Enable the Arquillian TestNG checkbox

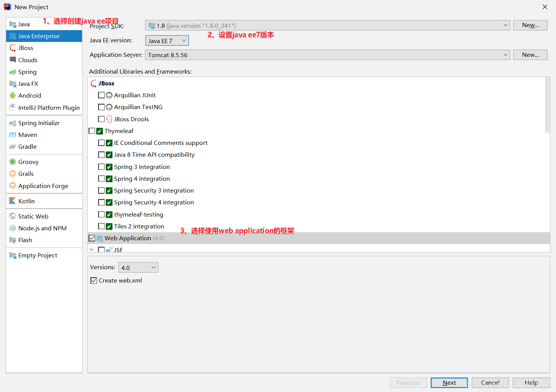point(101,107)
